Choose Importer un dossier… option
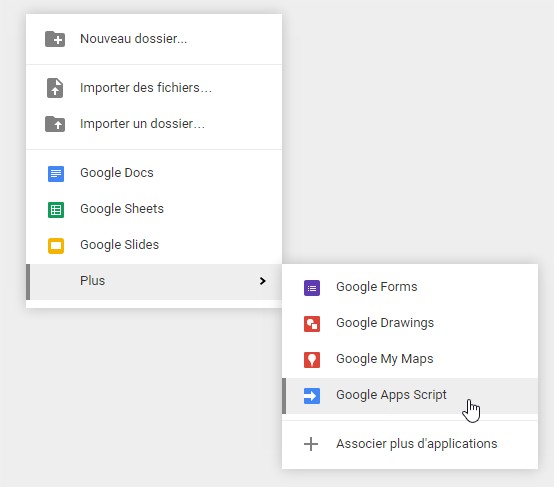The height and width of the screenshot is (487, 554). pyautogui.click(x=154, y=124)
